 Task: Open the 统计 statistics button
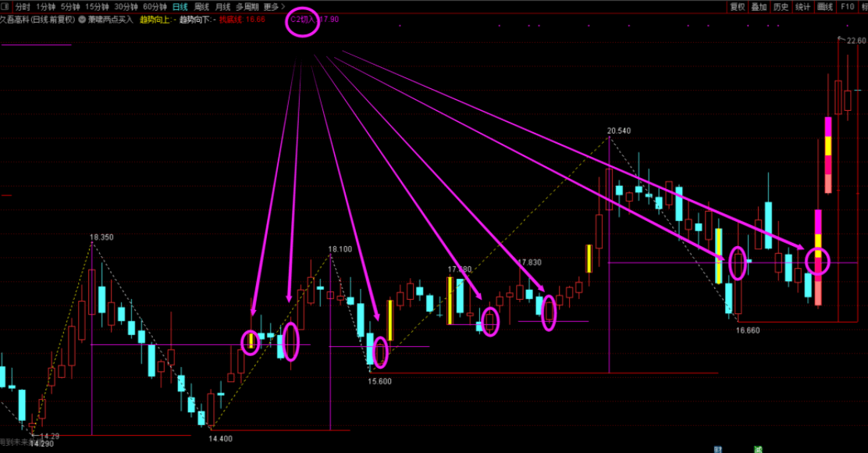click(802, 7)
